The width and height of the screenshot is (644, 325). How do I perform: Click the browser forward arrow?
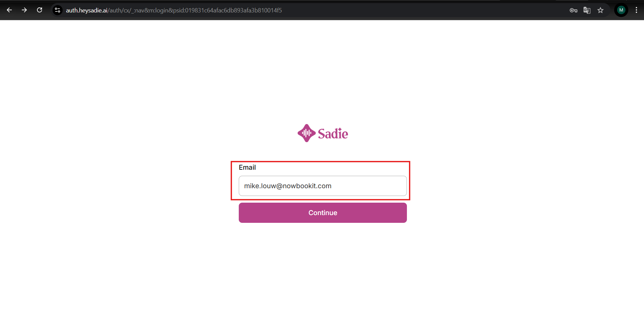point(24,10)
